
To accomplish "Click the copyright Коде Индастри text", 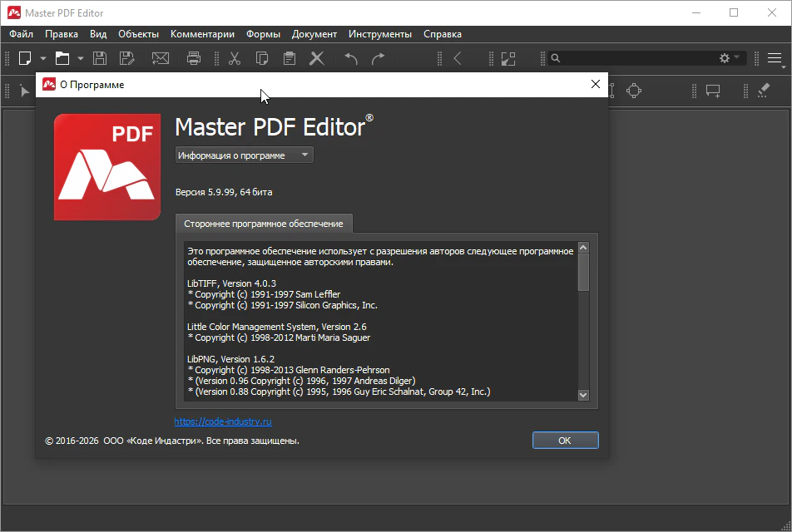I will click(x=172, y=441).
